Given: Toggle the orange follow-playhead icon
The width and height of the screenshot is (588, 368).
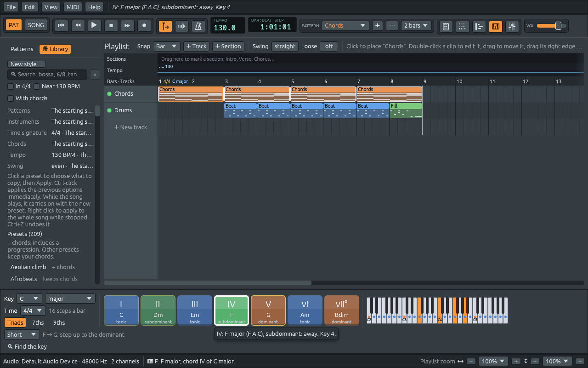Looking at the screenshot, I should tap(165, 26).
